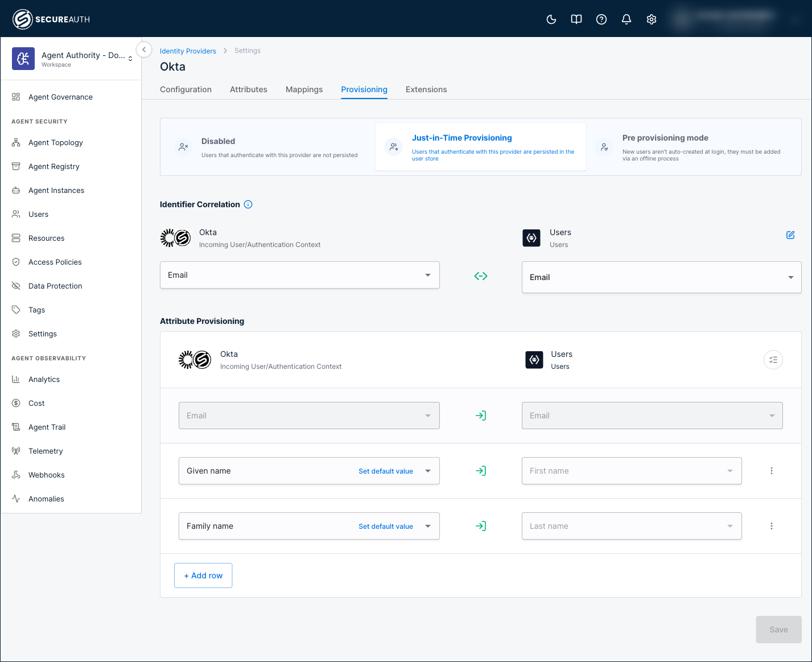
Task: Go to Telemetry
Action: [x=46, y=451]
